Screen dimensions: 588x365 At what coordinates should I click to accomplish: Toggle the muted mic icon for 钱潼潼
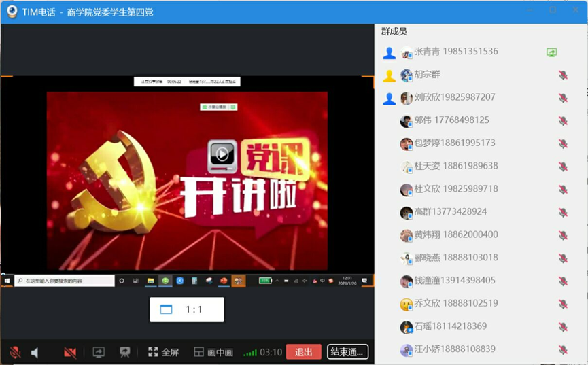[x=563, y=281]
